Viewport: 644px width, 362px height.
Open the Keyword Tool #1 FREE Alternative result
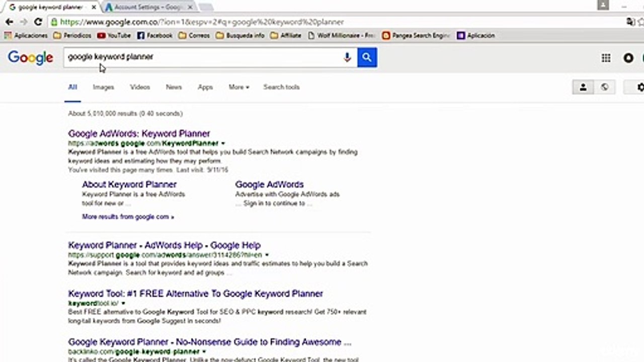[x=196, y=294]
